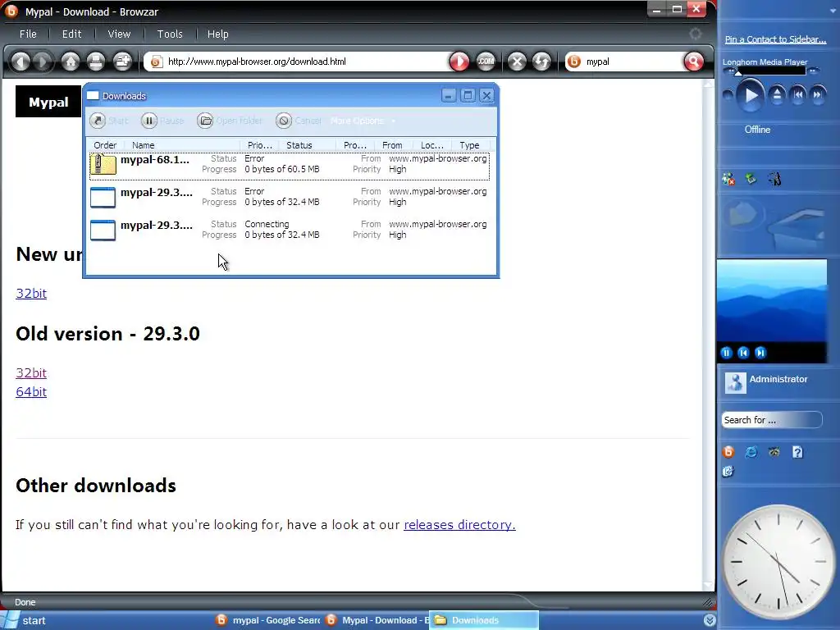The width and height of the screenshot is (840, 630).
Task: Play media in Longhorn Media Player
Action: (x=751, y=95)
